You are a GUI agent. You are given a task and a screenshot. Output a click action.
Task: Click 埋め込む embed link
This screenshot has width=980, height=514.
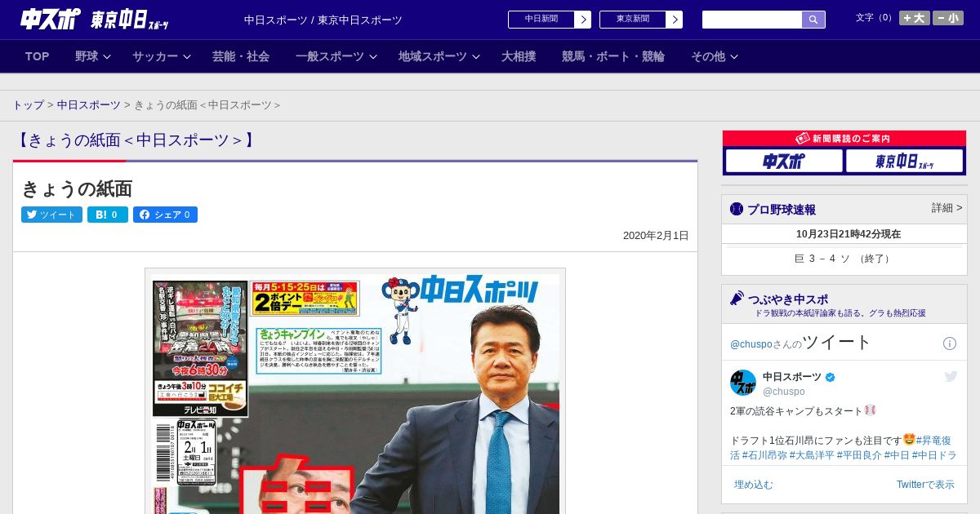point(753,485)
